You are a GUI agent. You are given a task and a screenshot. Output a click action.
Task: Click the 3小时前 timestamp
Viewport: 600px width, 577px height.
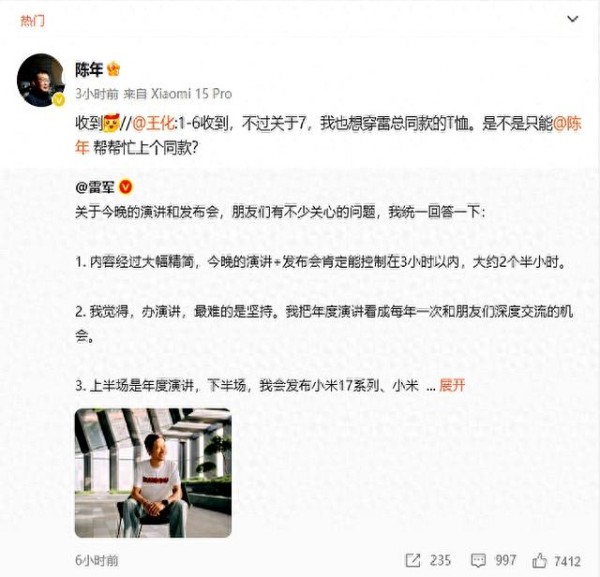(x=97, y=94)
